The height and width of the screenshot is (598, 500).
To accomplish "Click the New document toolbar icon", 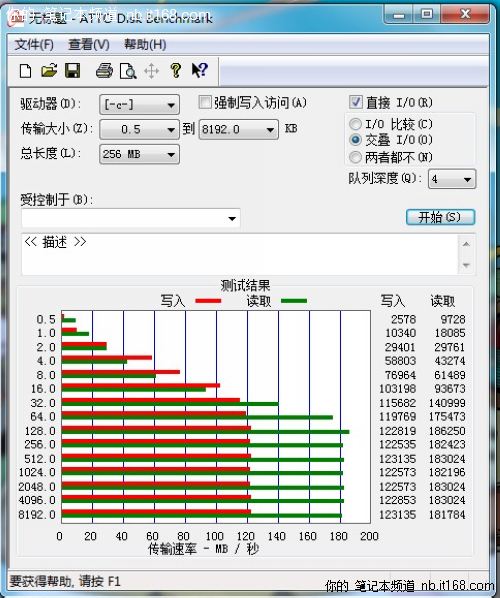I will tap(26, 71).
